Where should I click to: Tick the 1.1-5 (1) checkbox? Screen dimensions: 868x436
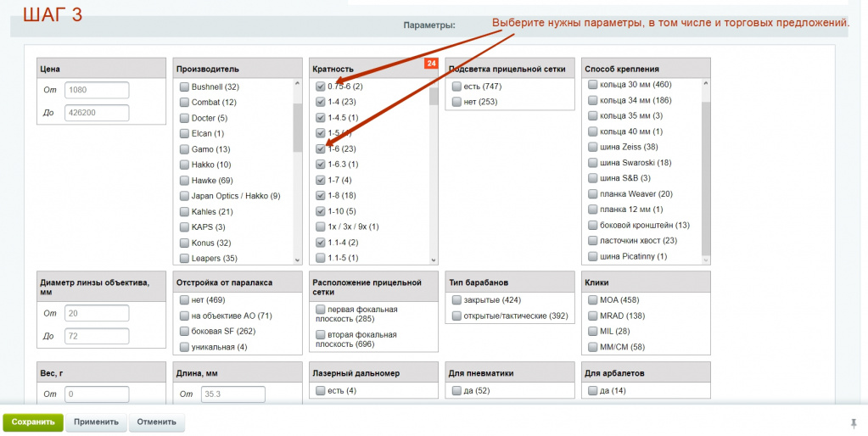coord(321,258)
